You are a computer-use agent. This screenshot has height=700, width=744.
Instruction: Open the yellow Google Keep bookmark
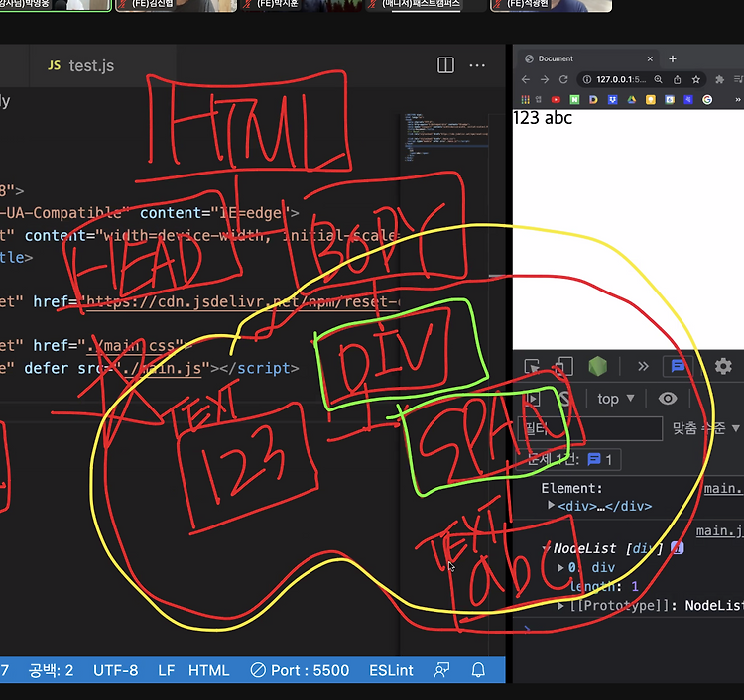(x=651, y=99)
